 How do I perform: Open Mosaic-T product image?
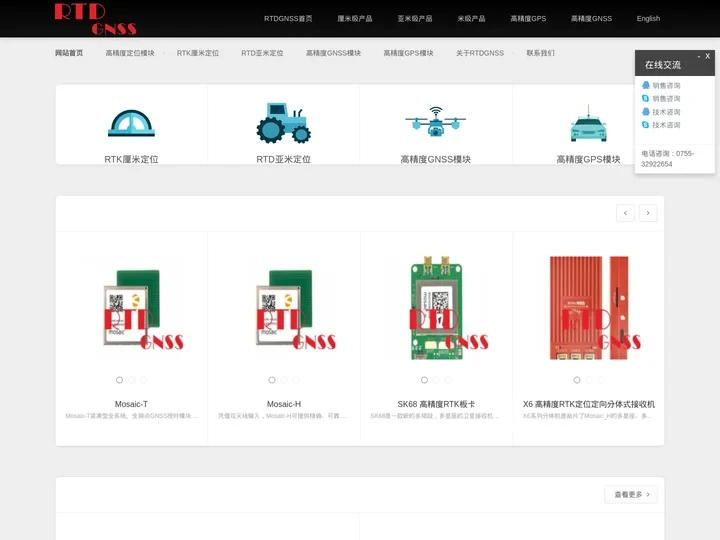coord(131,308)
